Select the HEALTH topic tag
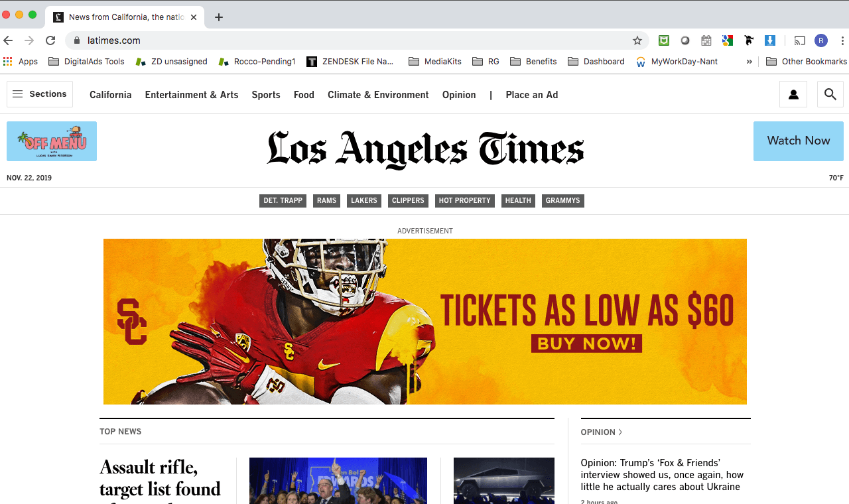Screen dimensions: 849x504 (518, 200)
